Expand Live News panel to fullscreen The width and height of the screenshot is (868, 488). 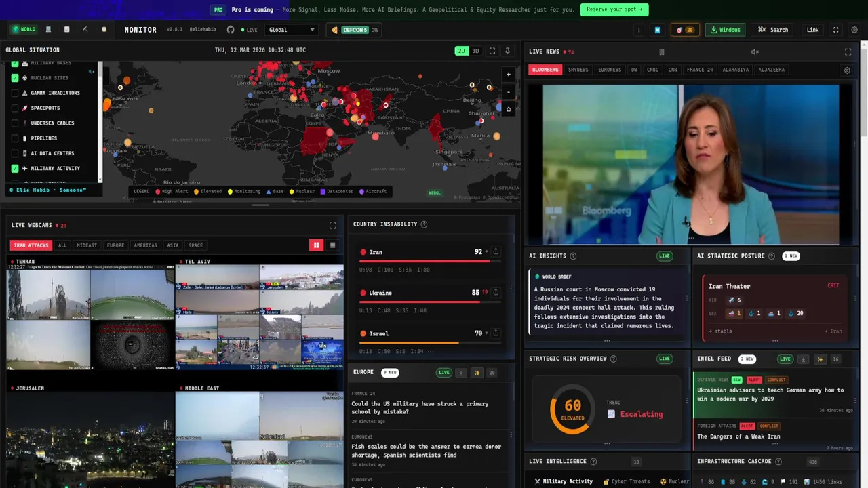point(848,52)
